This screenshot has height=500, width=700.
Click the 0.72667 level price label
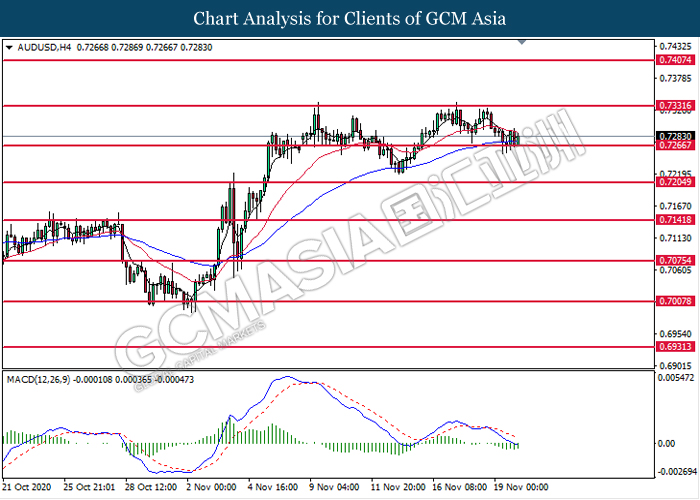click(675, 145)
